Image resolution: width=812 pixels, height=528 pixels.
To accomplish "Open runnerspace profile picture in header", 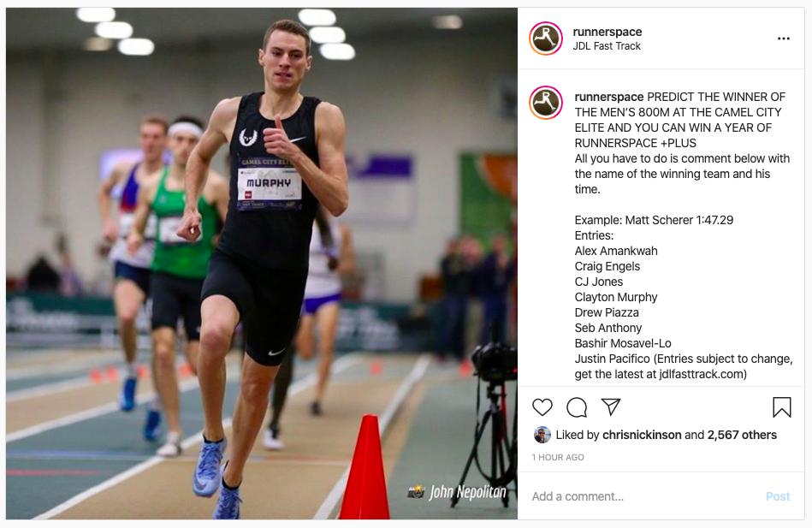I will tap(546, 39).
